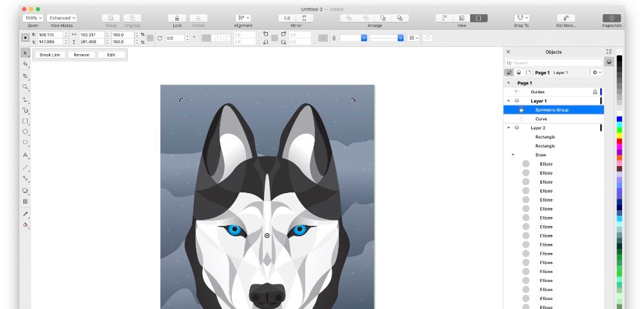Select the Eyedropper tool
The width and height of the screenshot is (644, 309).
[26, 214]
